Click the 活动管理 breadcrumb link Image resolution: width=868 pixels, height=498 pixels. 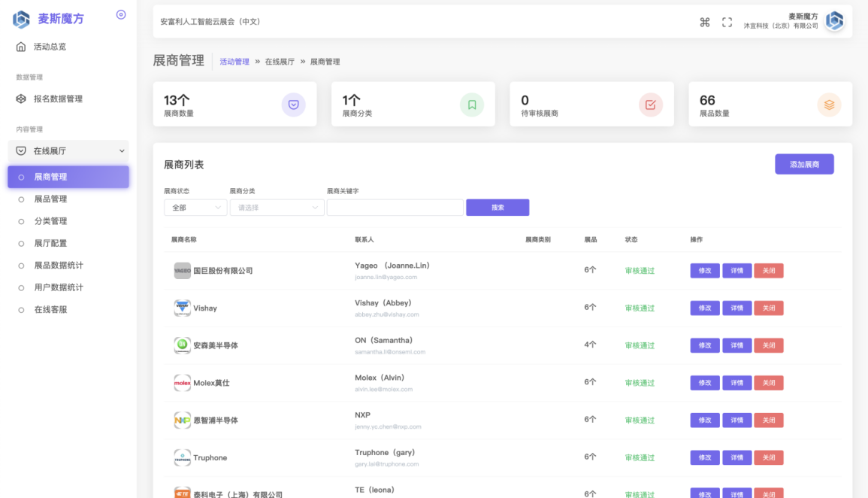(234, 62)
